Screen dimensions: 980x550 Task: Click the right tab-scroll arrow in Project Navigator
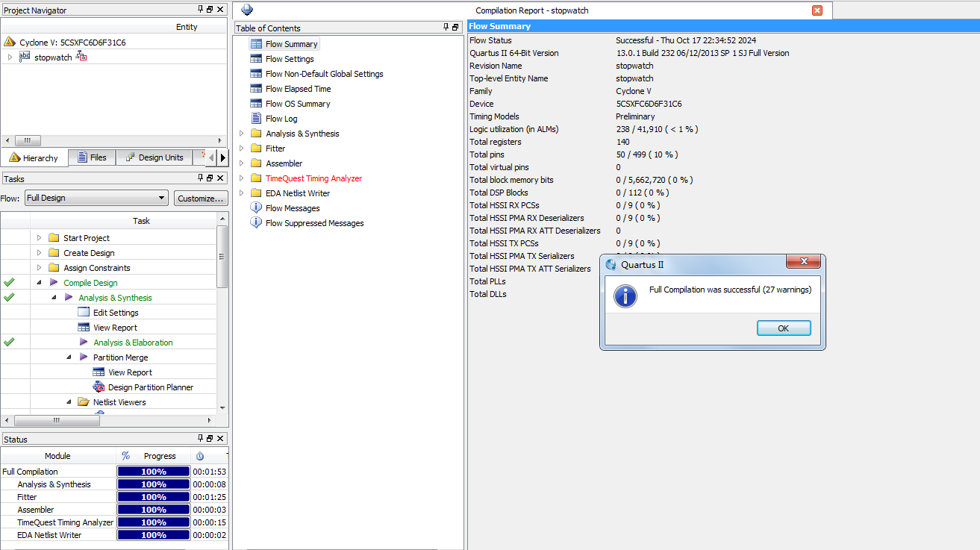pyautogui.click(x=222, y=157)
